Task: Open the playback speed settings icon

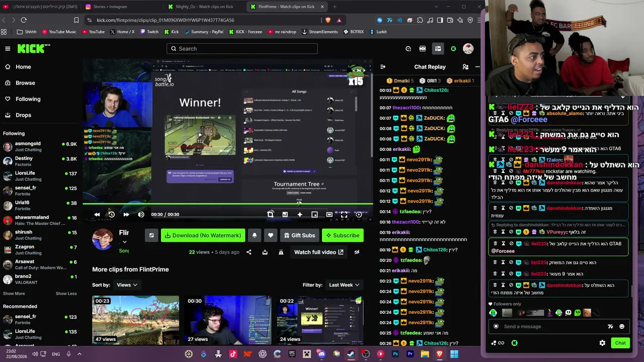Action: click(359, 215)
